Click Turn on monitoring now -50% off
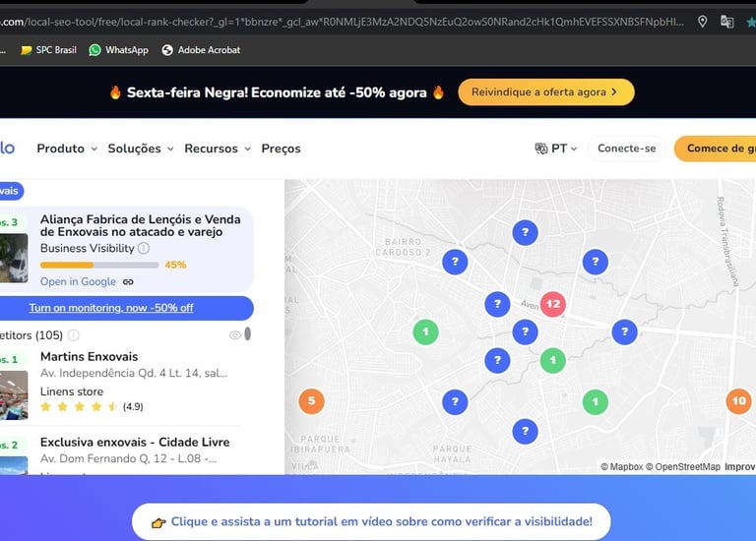 coord(111,308)
